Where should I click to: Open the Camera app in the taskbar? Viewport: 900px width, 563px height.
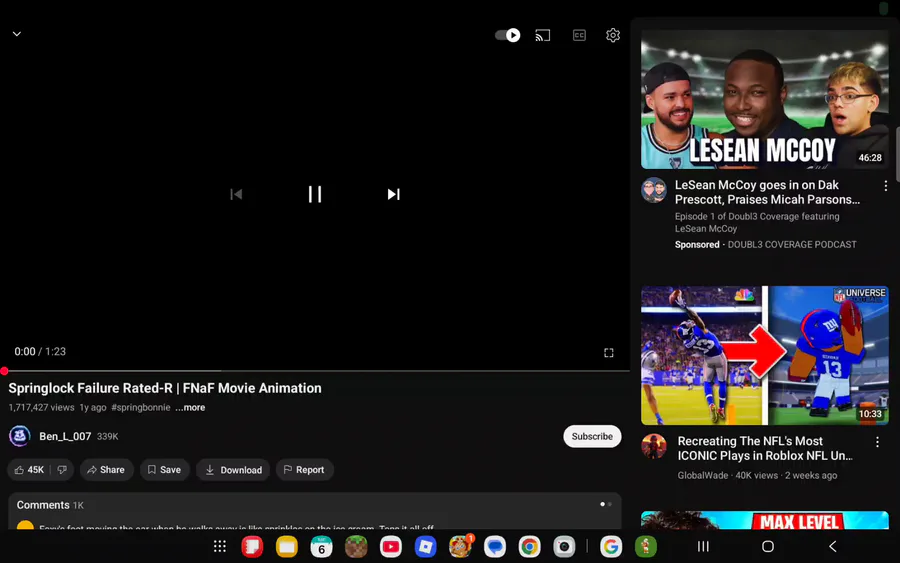click(564, 546)
